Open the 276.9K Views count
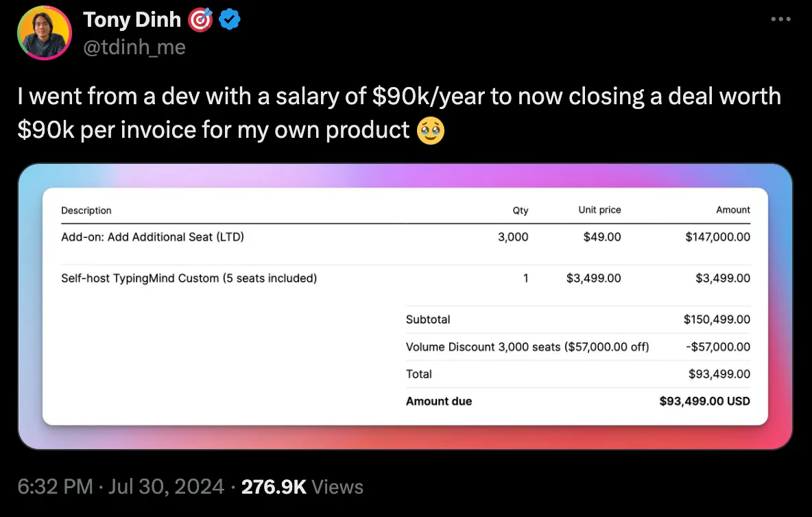The height and width of the screenshot is (517, 812). 302,487
